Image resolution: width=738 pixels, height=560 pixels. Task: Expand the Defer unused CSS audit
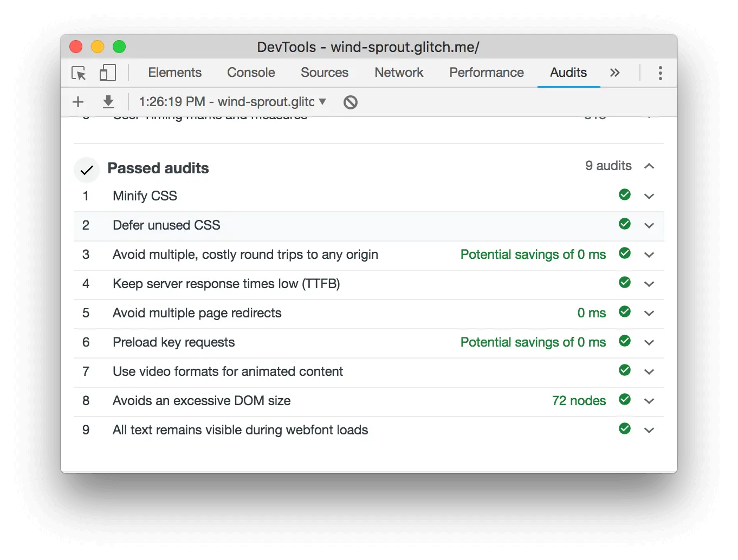(649, 226)
